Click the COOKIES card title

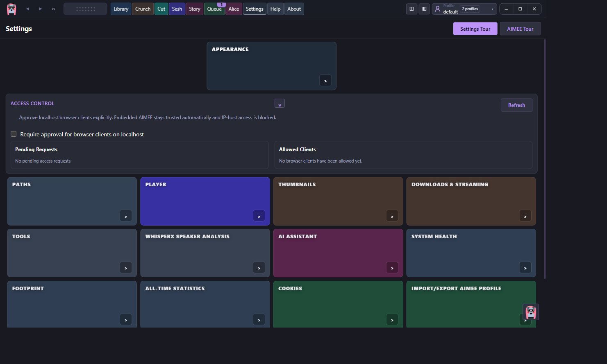[x=290, y=288]
